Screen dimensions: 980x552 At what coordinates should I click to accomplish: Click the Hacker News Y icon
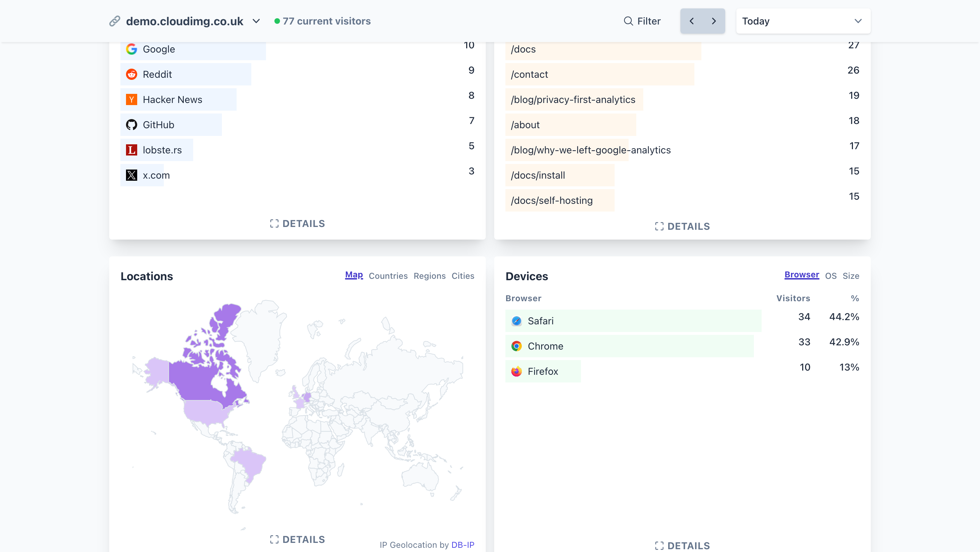click(x=131, y=99)
